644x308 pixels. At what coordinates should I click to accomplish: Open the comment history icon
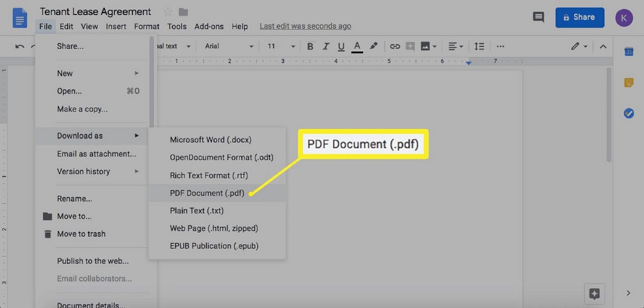coord(538,17)
